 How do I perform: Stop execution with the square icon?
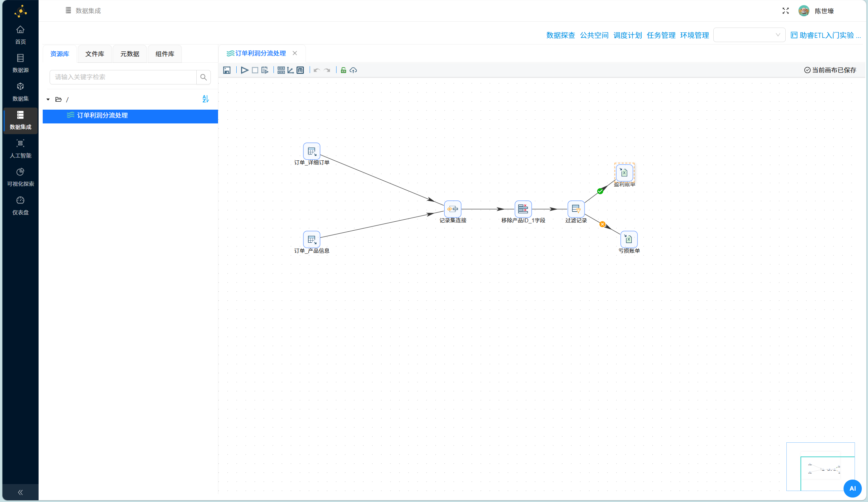[255, 70]
